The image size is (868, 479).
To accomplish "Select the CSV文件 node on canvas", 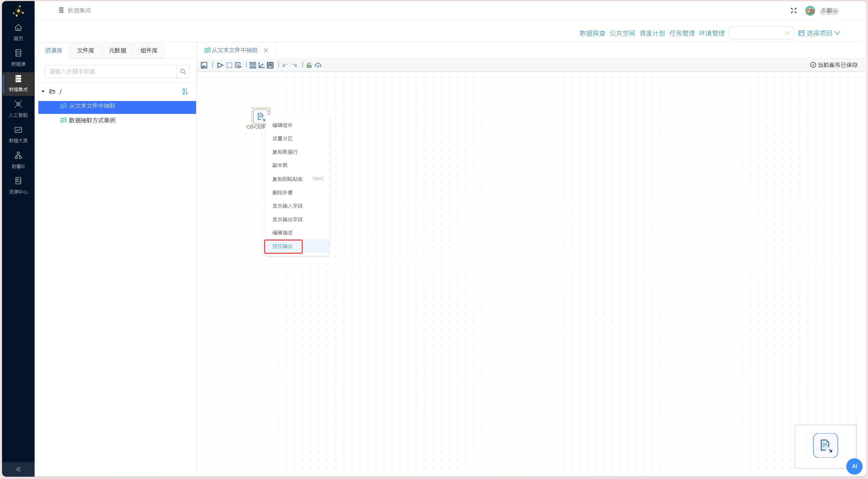I will point(261,117).
